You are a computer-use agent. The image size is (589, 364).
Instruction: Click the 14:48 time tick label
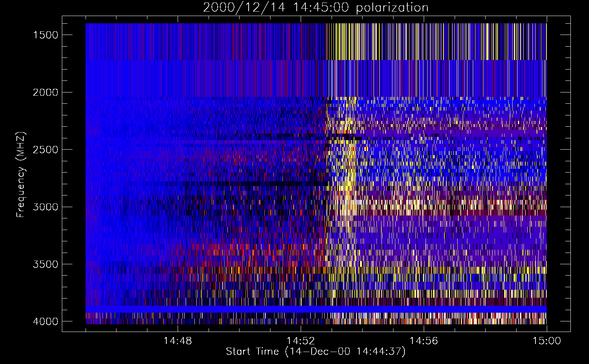(x=178, y=341)
